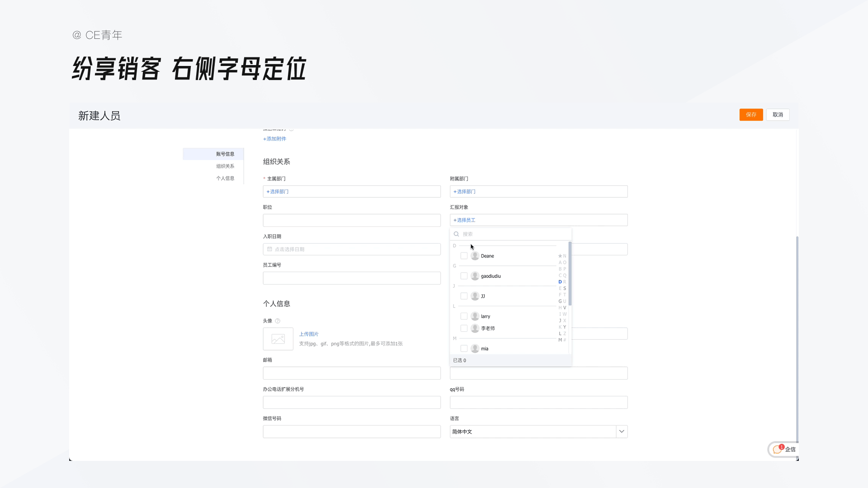Click +选择员工 under 汇报对象
The image size is (868, 488).
click(x=464, y=220)
